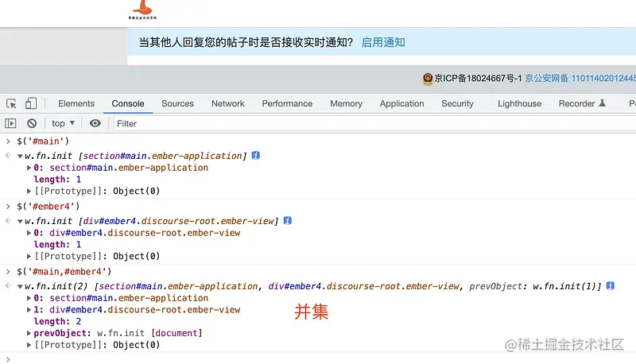Switch to the Lighthouse tab
The width and height of the screenshot is (636, 364).
pos(520,104)
